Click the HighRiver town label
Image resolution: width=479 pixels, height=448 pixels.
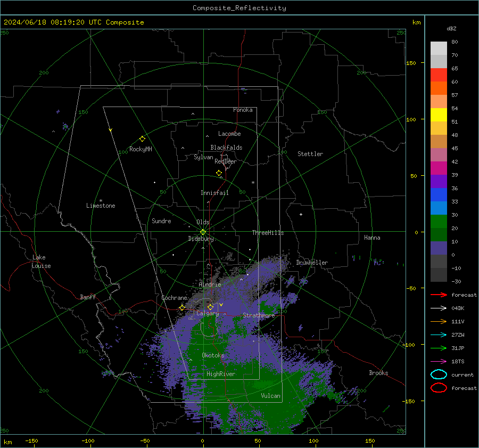coord(221,374)
